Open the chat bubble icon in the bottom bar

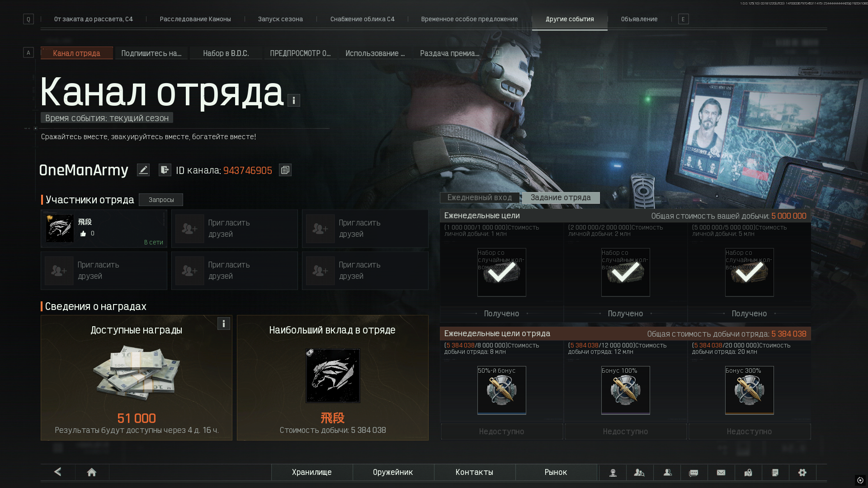coord(693,472)
